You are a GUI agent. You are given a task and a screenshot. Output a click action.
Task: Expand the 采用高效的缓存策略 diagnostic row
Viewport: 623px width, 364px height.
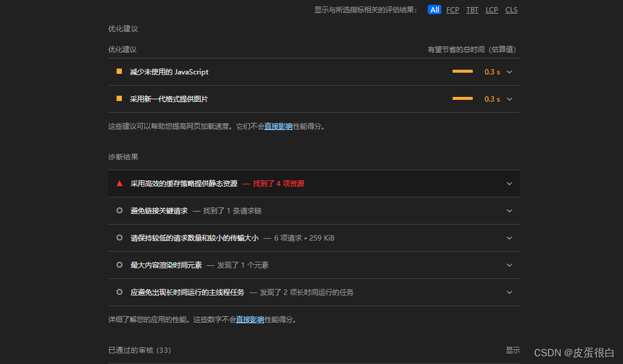coord(509,183)
